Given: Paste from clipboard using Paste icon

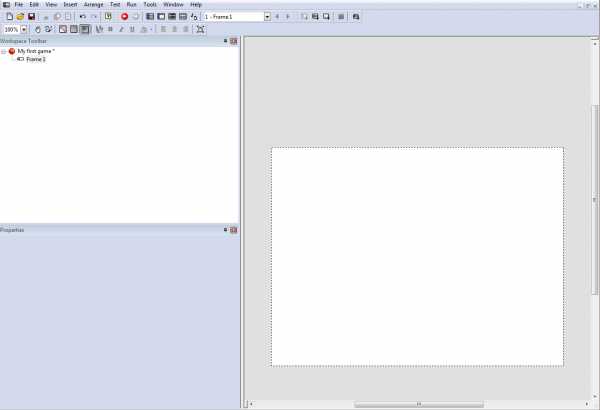Looking at the screenshot, I should tap(68, 16).
